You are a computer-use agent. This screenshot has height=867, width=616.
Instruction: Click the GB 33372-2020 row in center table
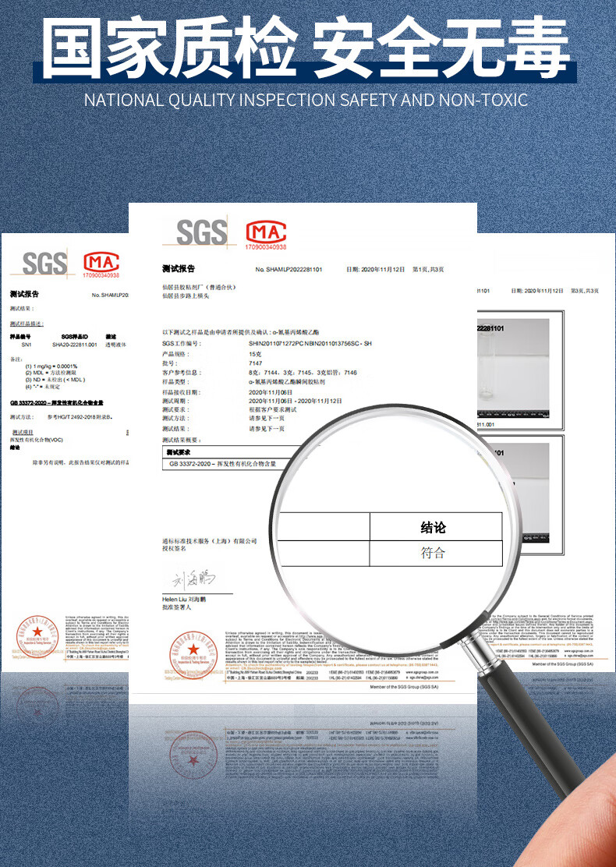point(223,465)
